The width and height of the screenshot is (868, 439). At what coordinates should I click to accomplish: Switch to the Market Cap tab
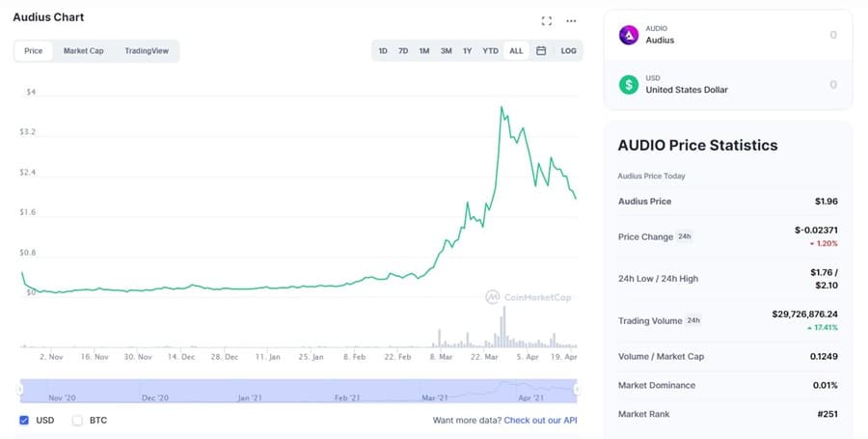point(83,51)
